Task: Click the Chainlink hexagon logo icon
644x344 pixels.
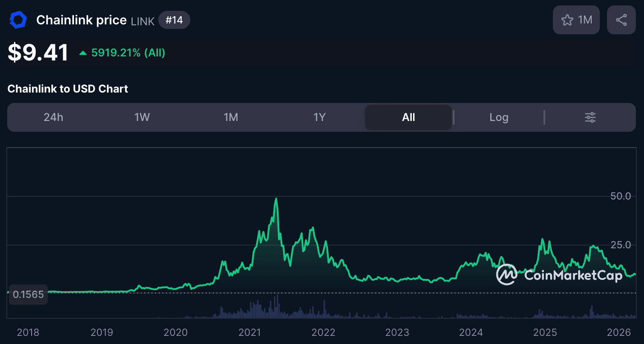Action: tap(18, 20)
